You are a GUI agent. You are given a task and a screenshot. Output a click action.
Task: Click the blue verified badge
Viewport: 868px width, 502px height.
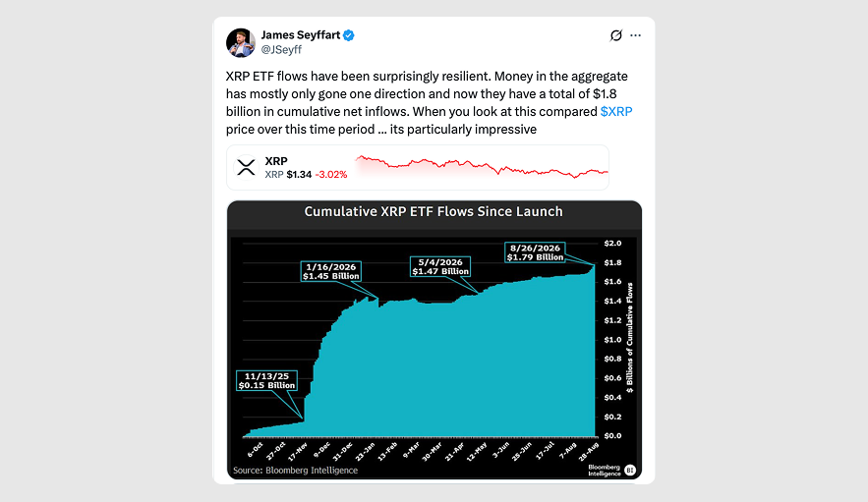(x=349, y=35)
